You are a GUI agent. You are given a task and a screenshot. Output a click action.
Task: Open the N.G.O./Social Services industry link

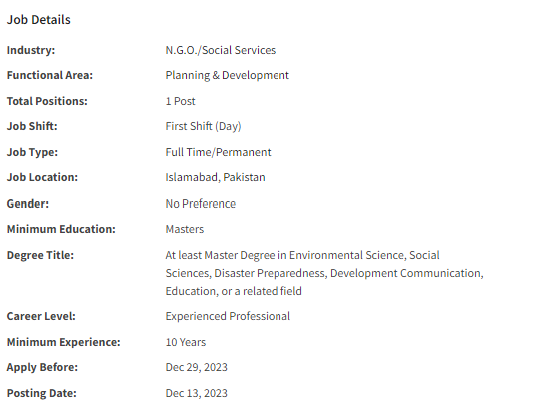pyautogui.click(x=221, y=50)
